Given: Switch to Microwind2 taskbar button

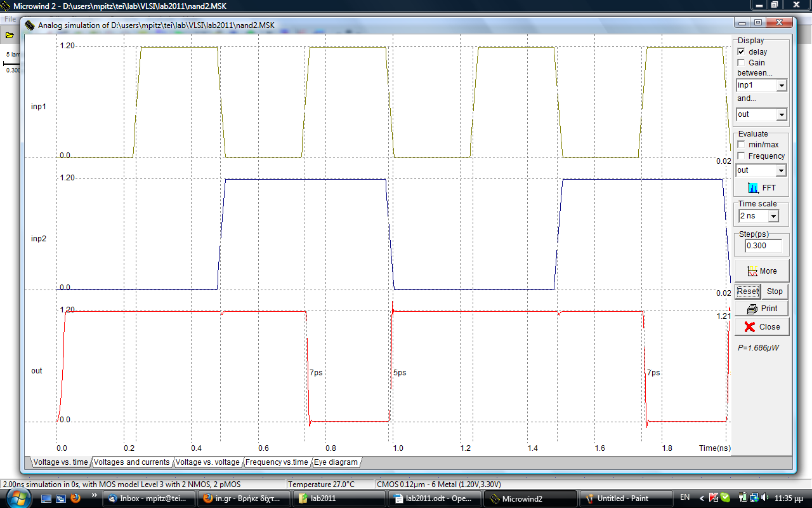Looking at the screenshot, I should click(x=530, y=498).
